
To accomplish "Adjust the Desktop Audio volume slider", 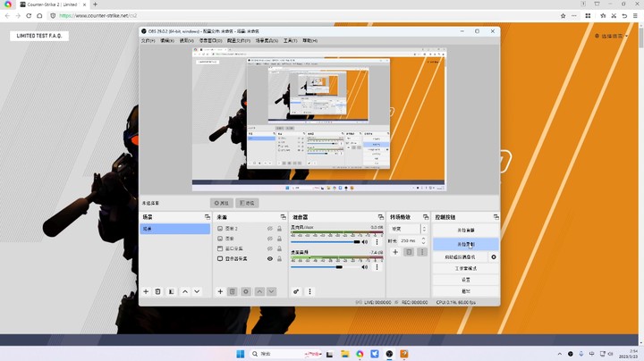I will (326, 267).
